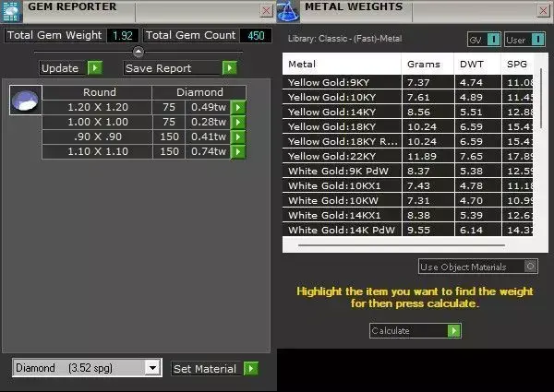The image size is (554, 392).
Task: Click the 7.65 DWT cell
Action: click(477, 156)
